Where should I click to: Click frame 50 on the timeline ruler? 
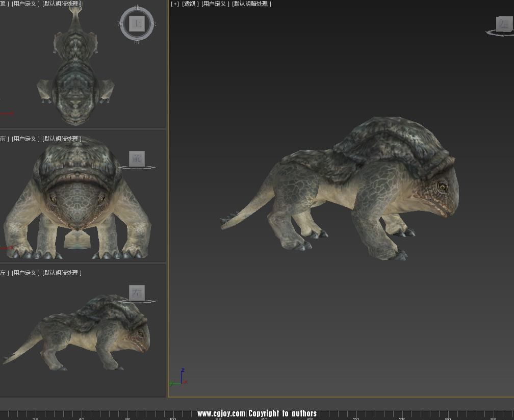point(173,415)
